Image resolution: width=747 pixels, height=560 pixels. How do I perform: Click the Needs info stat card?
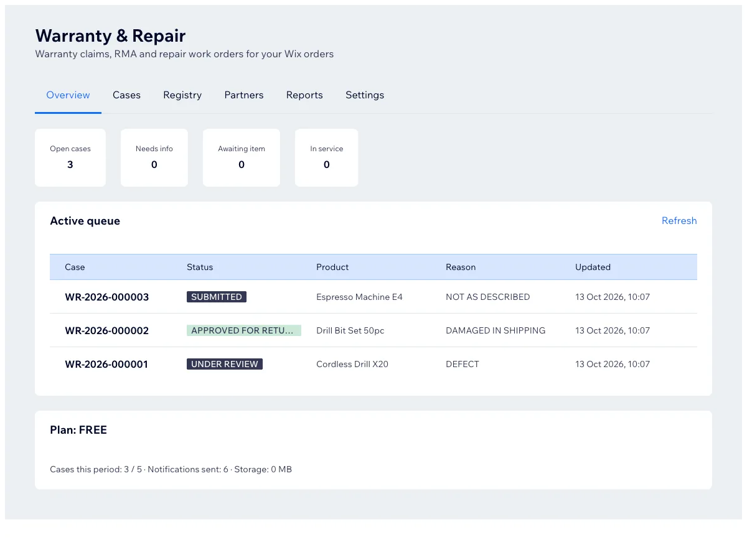154,157
